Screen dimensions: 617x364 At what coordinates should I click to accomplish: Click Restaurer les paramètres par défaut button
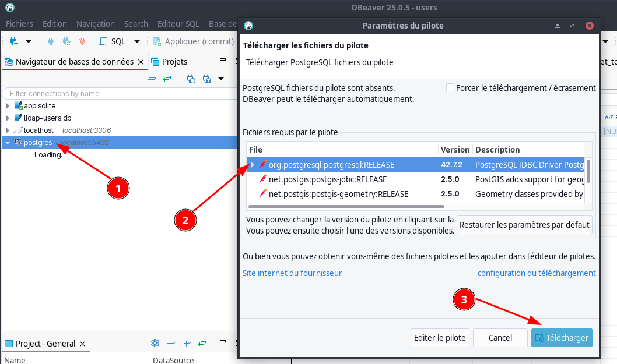coord(524,225)
